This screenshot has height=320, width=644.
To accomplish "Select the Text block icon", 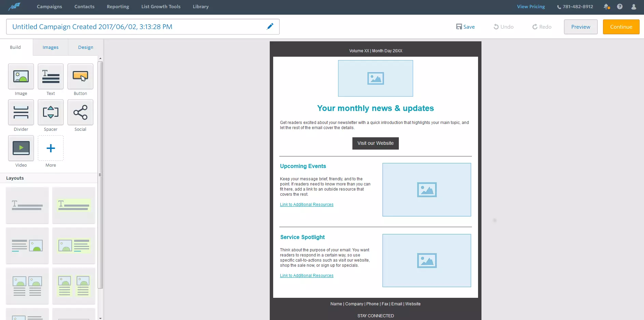I will click(x=51, y=76).
